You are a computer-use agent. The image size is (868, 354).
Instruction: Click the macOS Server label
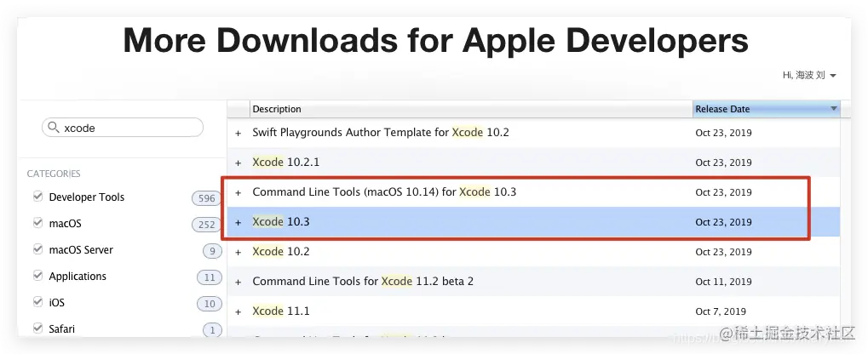click(81, 249)
